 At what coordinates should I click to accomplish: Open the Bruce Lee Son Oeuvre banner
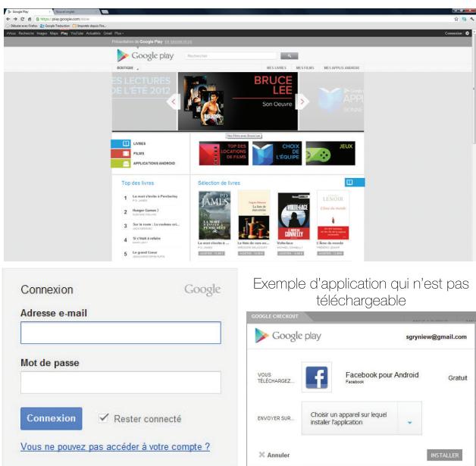238,102
